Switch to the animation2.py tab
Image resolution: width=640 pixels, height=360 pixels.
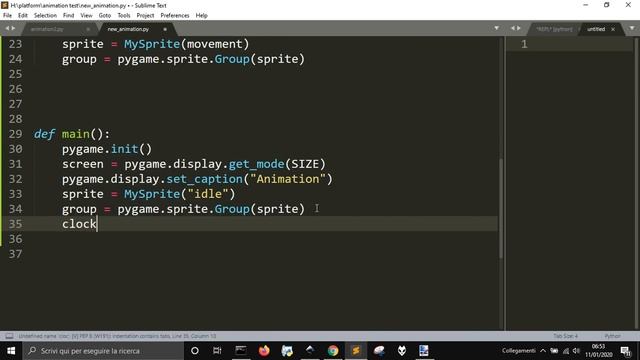[47, 29]
